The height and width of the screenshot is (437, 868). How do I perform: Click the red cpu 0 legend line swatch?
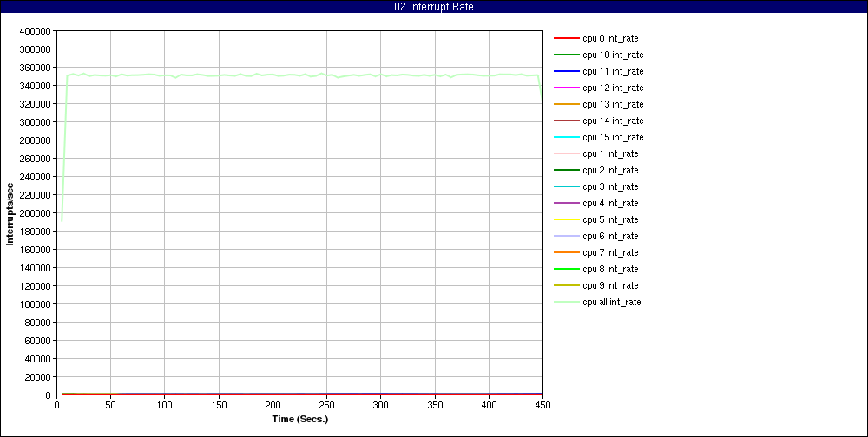click(x=566, y=38)
